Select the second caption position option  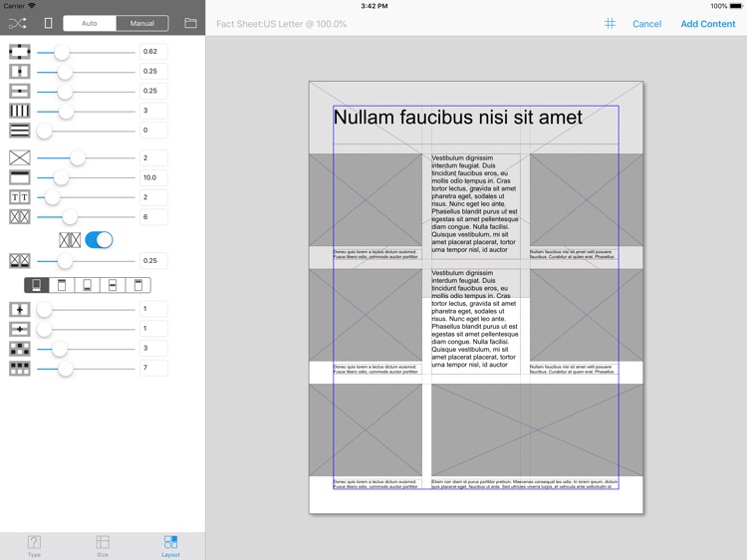click(x=62, y=285)
